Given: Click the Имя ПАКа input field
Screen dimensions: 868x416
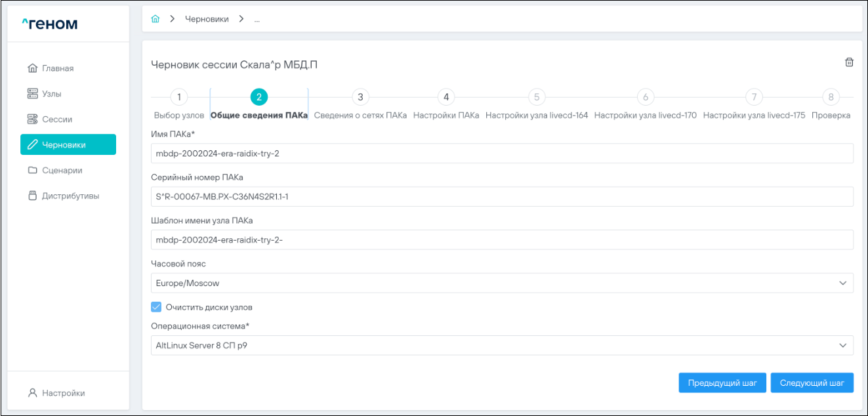Looking at the screenshot, I should tap(501, 154).
